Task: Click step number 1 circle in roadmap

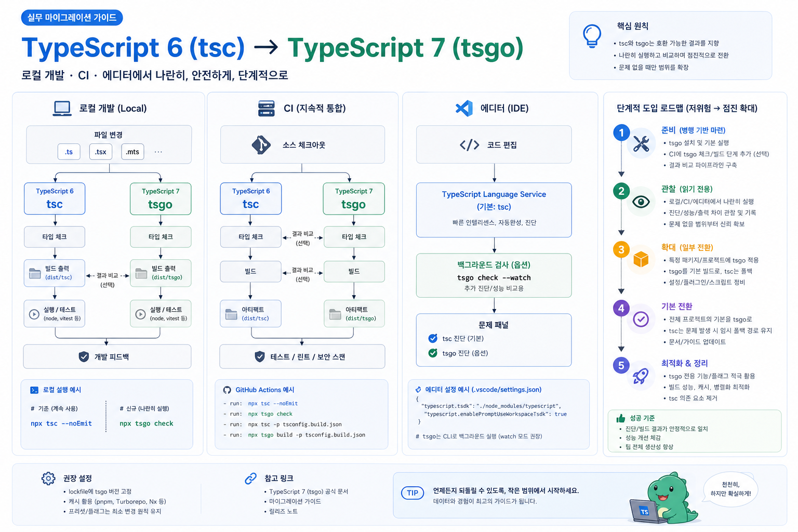Action: [x=621, y=132]
